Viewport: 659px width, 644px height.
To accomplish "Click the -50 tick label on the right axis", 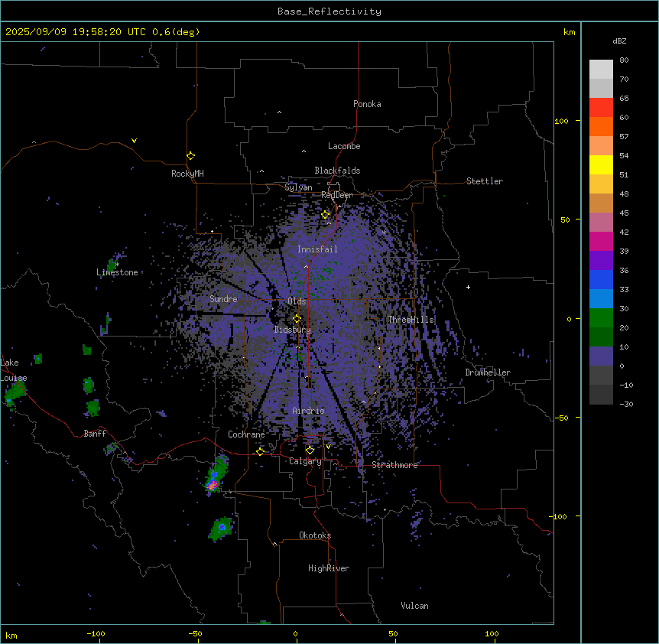I will coord(561,418).
